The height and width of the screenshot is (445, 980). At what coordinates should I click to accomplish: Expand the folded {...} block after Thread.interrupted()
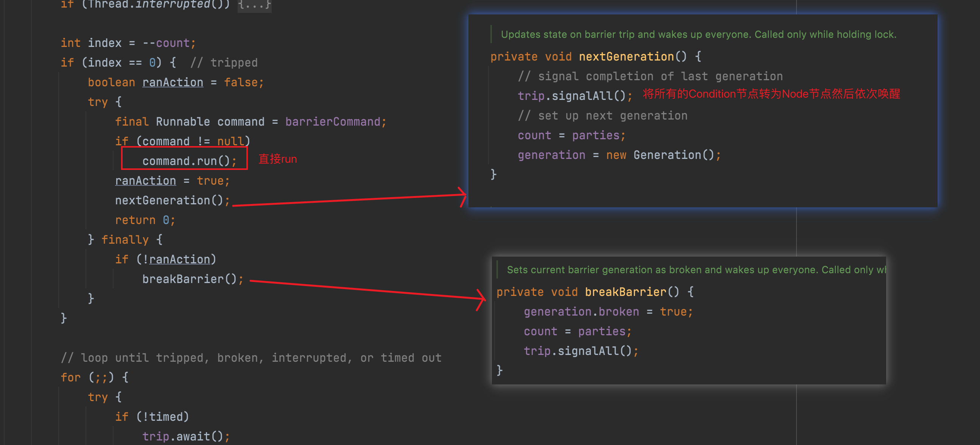point(254,5)
